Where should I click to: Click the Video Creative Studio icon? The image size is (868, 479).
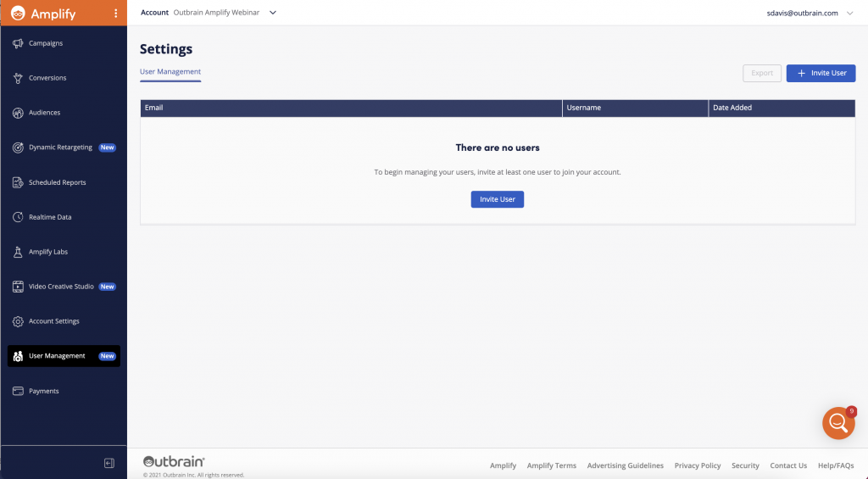[x=18, y=287]
